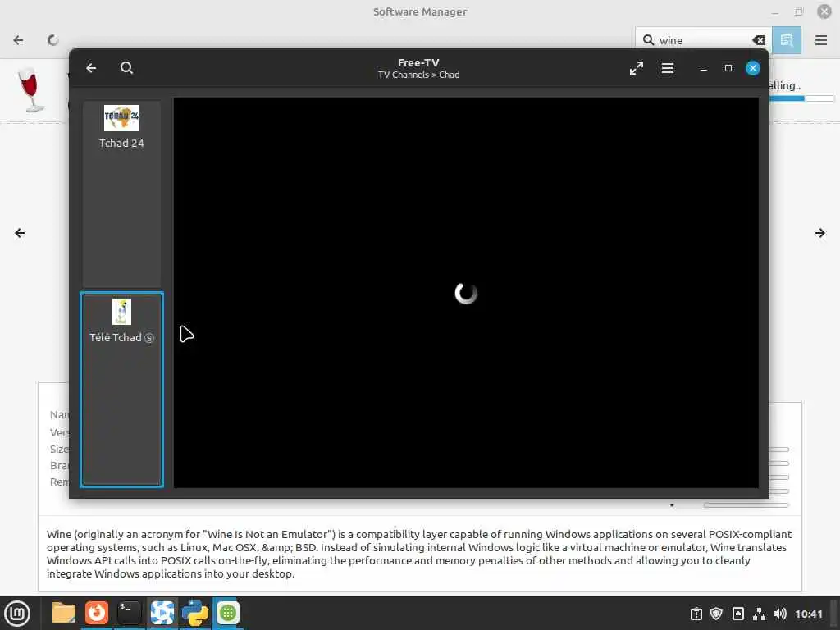This screenshot has height=630, width=840.
Task: Clear the wine search text
Action: [759, 40]
